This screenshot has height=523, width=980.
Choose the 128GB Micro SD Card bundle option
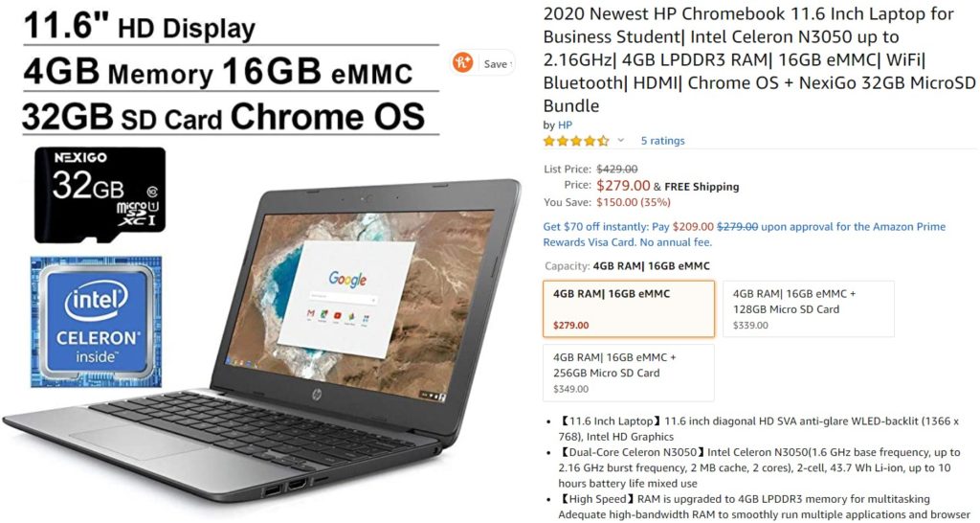point(808,309)
